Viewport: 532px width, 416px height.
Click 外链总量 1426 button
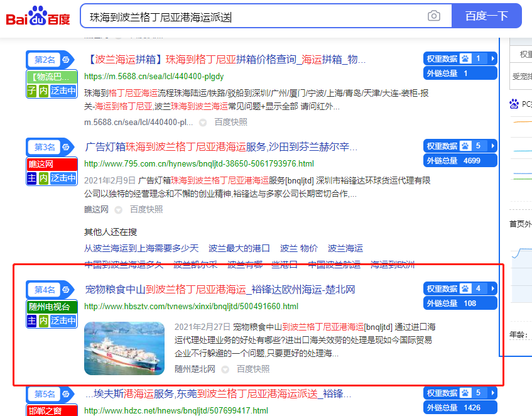(x=460, y=408)
